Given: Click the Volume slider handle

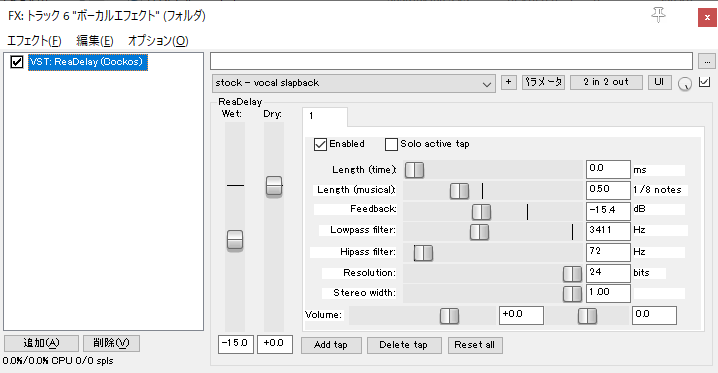Looking at the screenshot, I should coord(449,316).
